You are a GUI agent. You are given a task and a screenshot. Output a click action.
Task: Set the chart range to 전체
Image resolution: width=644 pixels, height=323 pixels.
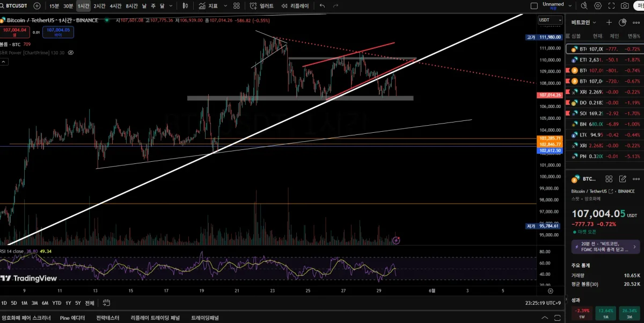point(90,303)
